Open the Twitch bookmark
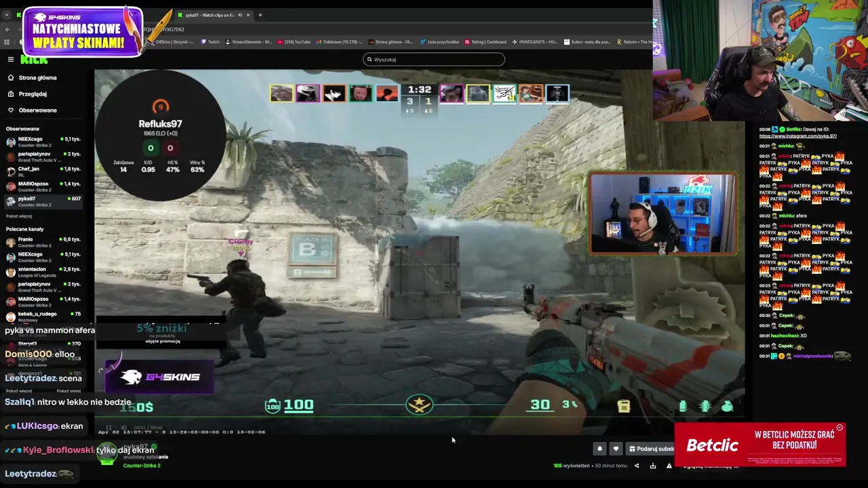The height and width of the screenshot is (488, 868). (x=210, y=42)
